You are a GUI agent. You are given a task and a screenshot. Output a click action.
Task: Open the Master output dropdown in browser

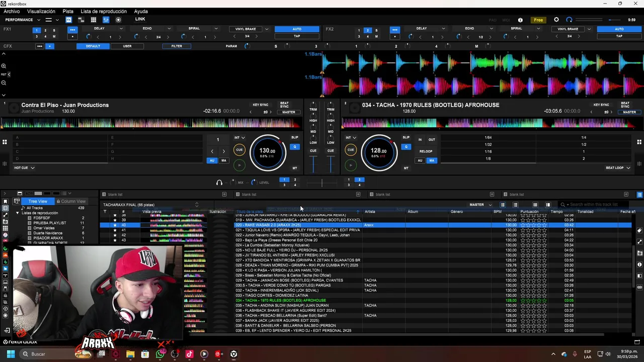point(480,205)
